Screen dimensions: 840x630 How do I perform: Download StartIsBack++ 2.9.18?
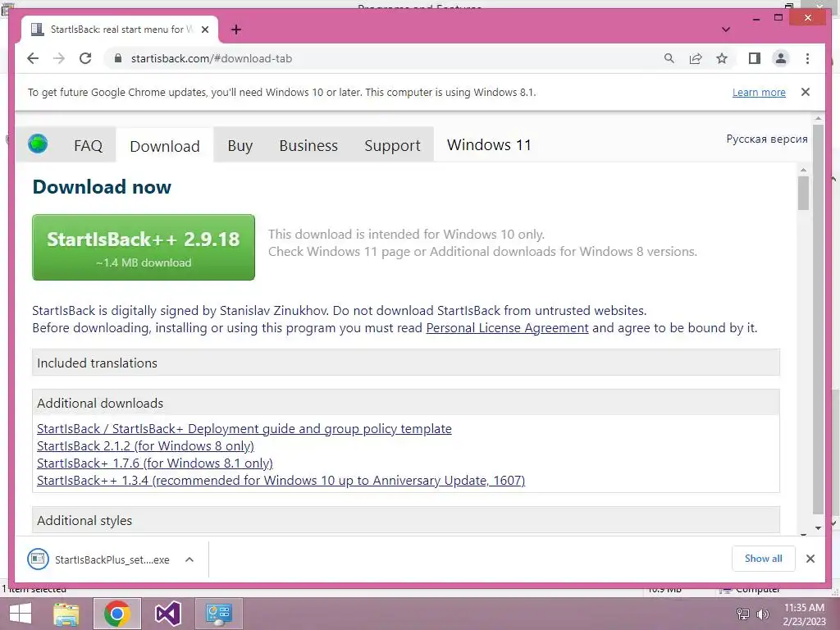coord(144,248)
